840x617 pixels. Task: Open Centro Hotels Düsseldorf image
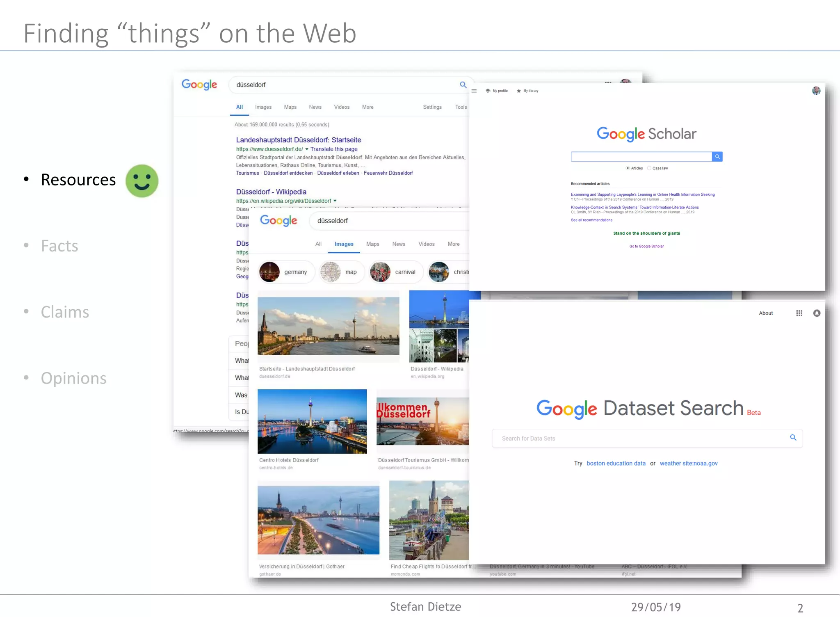(x=312, y=421)
